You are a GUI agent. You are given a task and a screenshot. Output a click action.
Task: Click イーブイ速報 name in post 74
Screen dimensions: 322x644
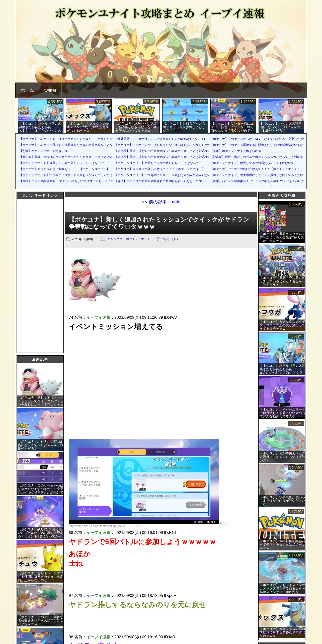pos(98,317)
